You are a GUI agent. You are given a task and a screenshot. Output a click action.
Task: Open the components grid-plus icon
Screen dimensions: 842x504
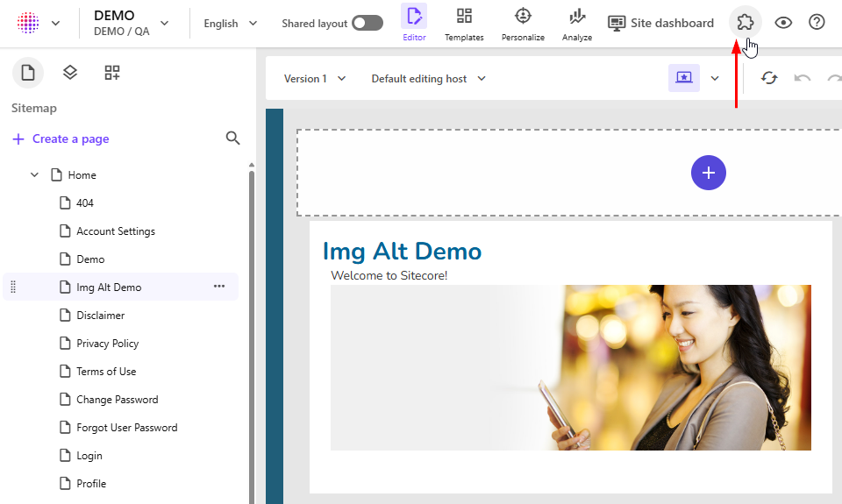tap(112, 73)
